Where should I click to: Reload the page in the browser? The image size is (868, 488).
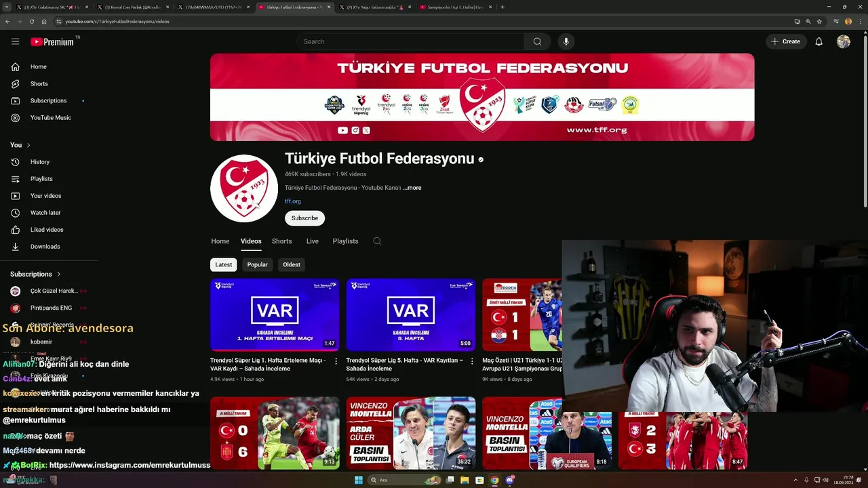coord(31,21)
